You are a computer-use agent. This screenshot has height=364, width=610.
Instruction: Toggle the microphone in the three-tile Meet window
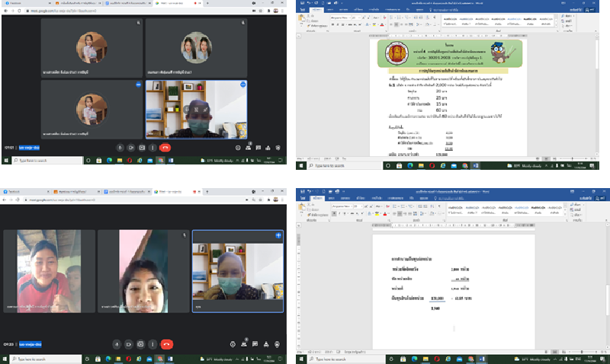117,343
